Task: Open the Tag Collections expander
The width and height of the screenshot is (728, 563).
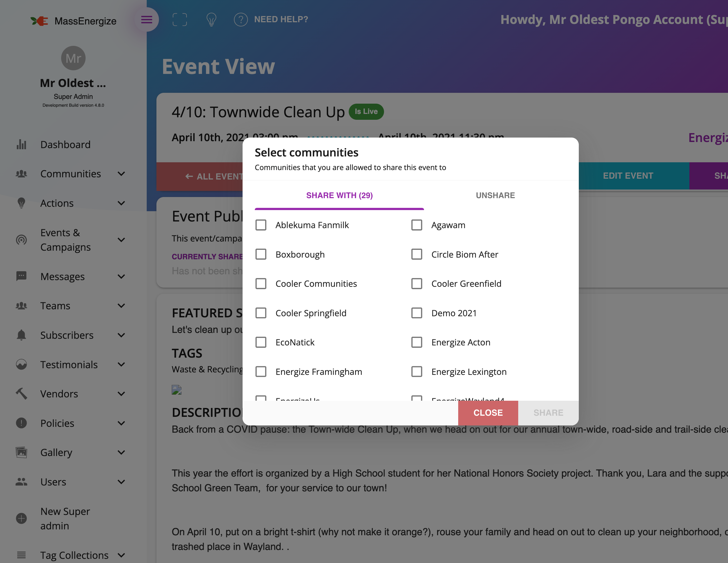Action: (x=121, y=555)
